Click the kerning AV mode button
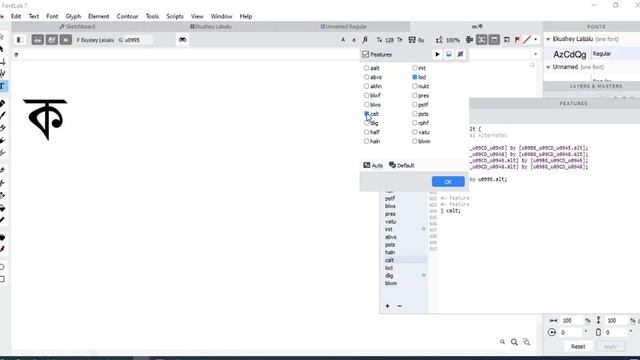Viewport: 640px width, 360px height. point(51,40)
